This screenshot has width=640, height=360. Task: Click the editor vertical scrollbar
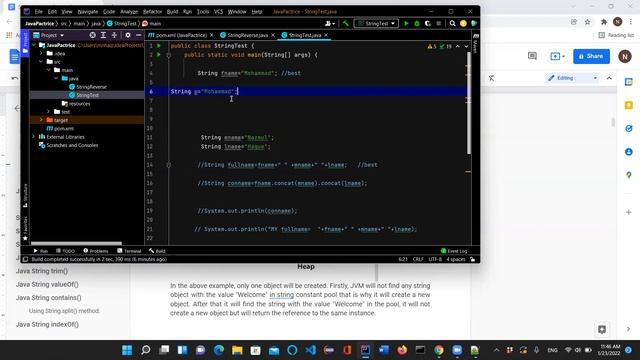tap(469, 103)
